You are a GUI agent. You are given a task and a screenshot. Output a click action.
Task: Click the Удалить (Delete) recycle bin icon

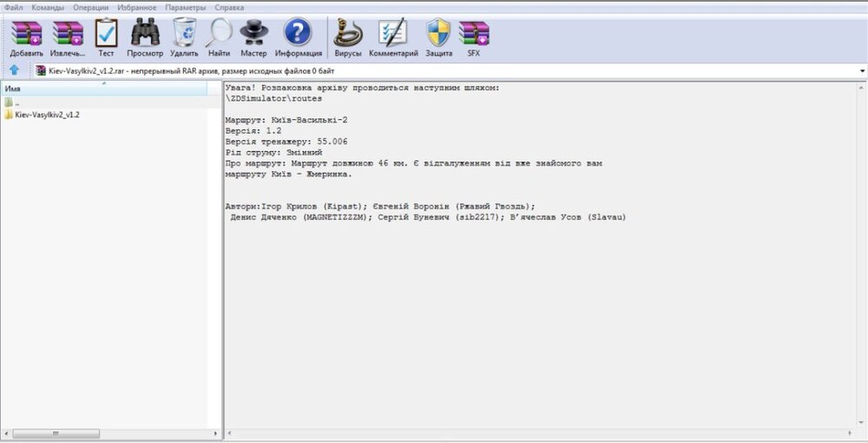[x=184, y=34]
